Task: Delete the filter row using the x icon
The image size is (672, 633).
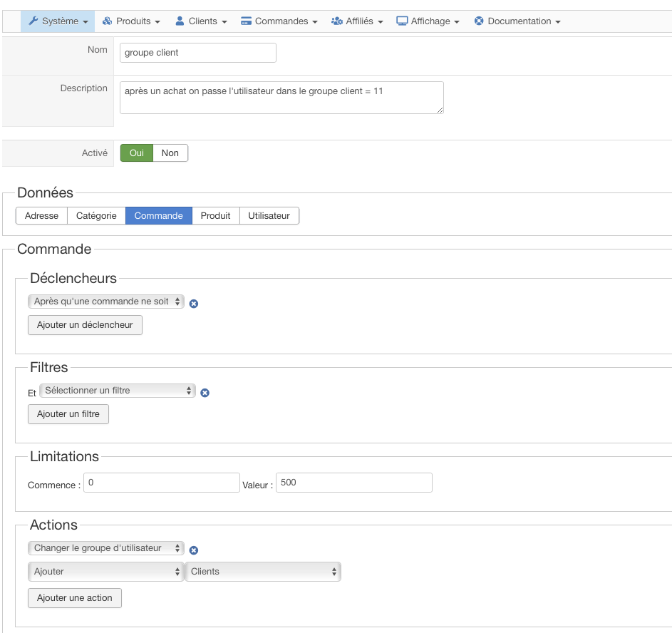Action: (205, 393)
